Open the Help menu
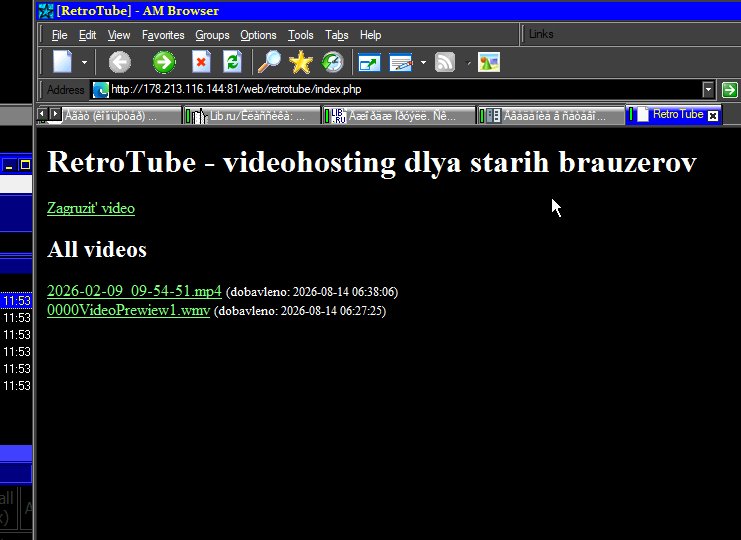741x540 pixels. (370, 35)
